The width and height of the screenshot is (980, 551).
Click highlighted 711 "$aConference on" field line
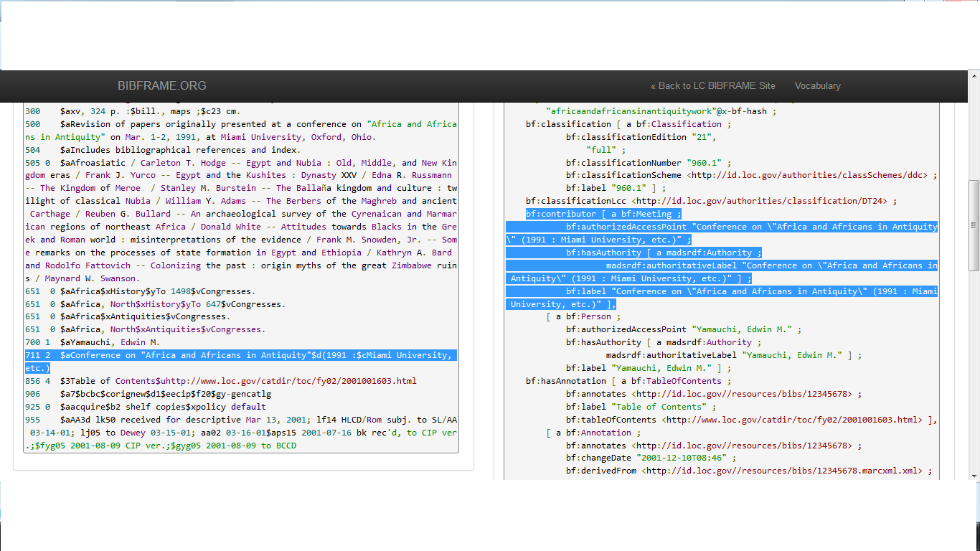pos(241,362)
